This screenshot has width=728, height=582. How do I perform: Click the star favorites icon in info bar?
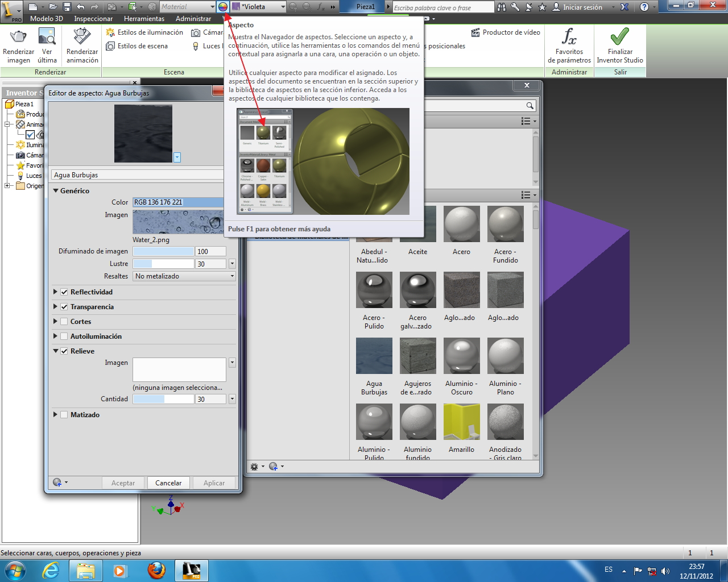point(542,7)
